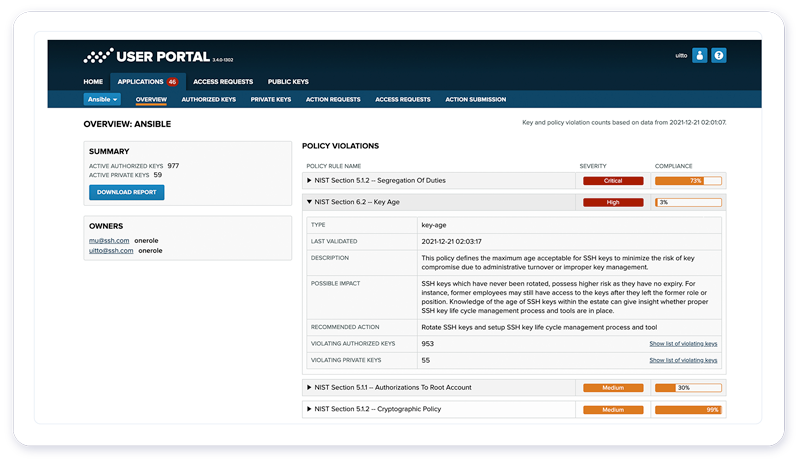800x463 pixels.
Task: Click the 73% compliance progress bar
Action: pyautogui.click(x=688, y=181)
